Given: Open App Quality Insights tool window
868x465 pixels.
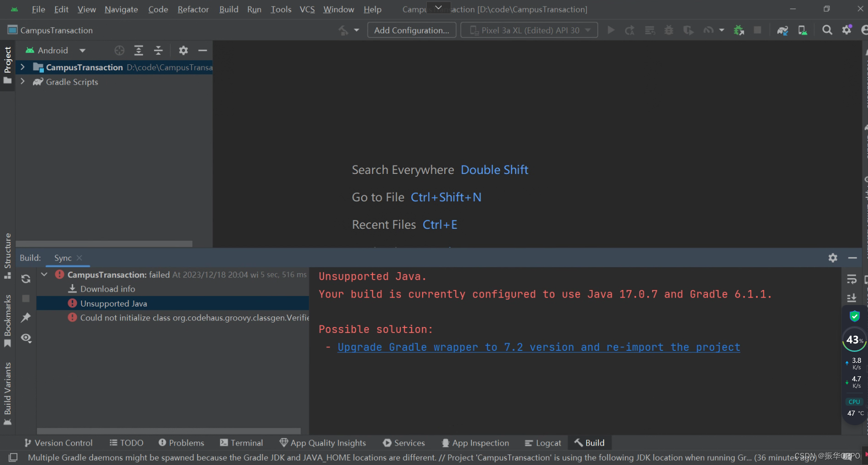Looking at the screenshot, I should coord(323,443).
